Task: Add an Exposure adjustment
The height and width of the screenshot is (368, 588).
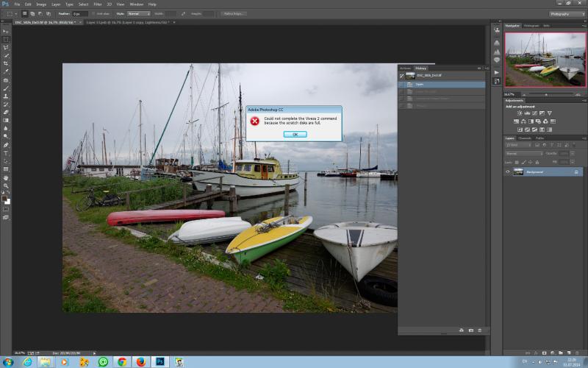Action: 542,113
